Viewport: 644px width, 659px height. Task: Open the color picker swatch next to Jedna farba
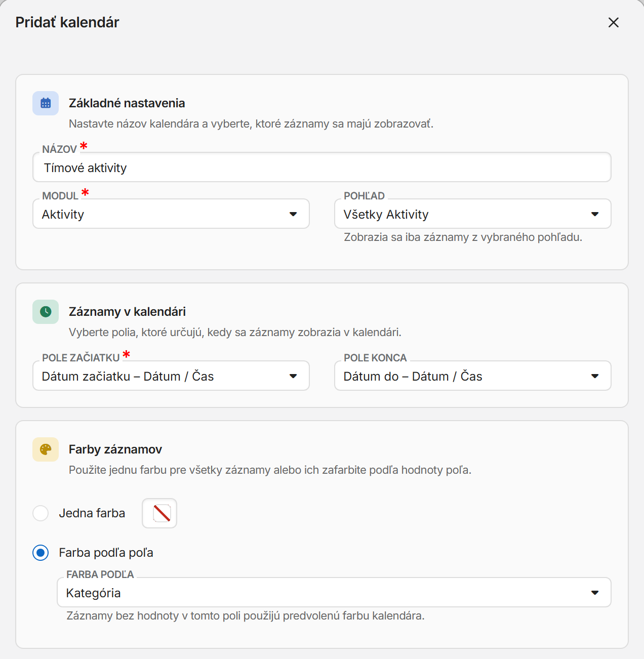pos(159,513)
